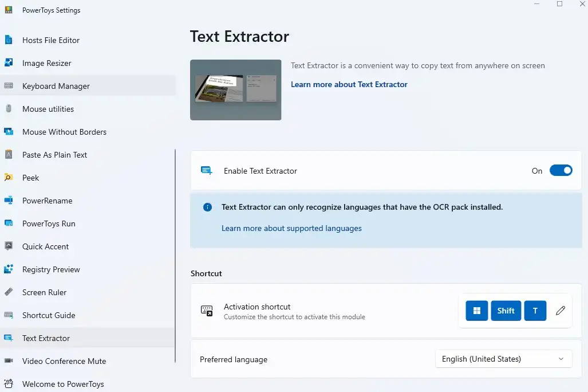
Task: Open Hosts File Editor settings page
Action: (88, 40)
